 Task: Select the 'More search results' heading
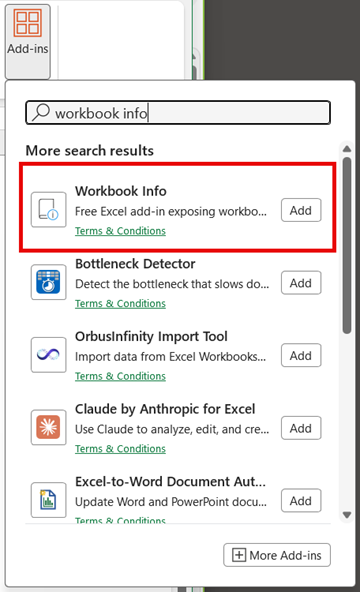pyautogui.click(x=90, y=151)
